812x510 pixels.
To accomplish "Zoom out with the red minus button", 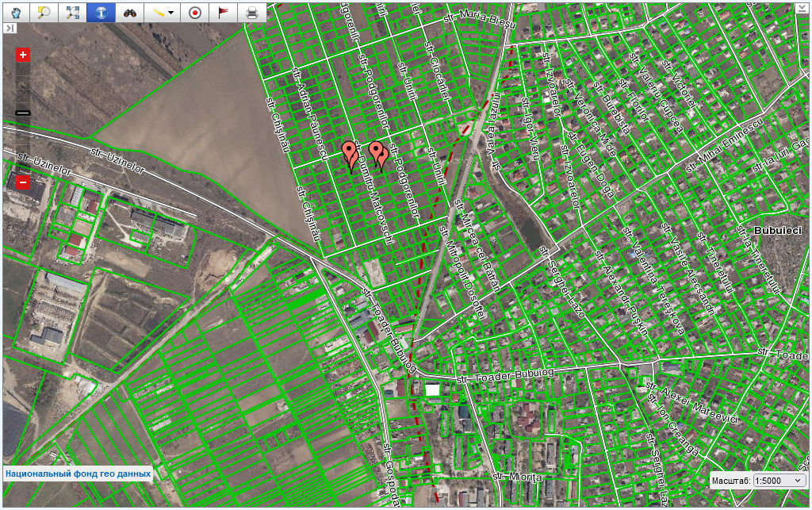I will [x=23, y=183].
